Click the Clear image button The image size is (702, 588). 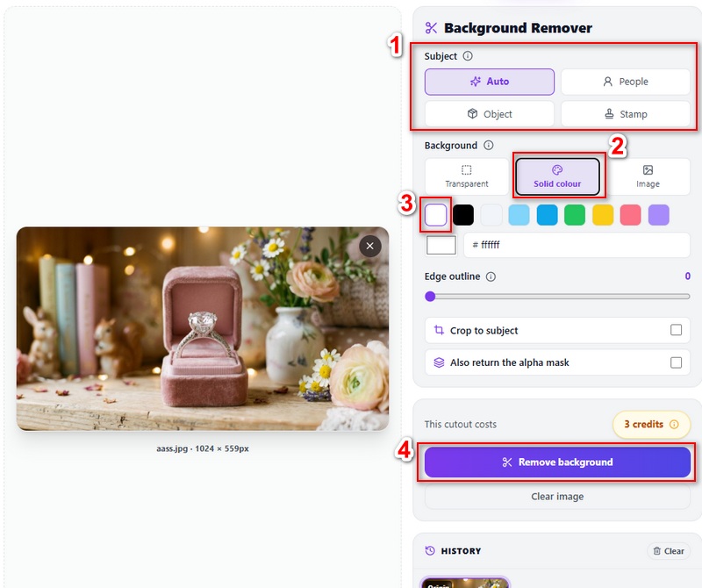tap(557, 497)
